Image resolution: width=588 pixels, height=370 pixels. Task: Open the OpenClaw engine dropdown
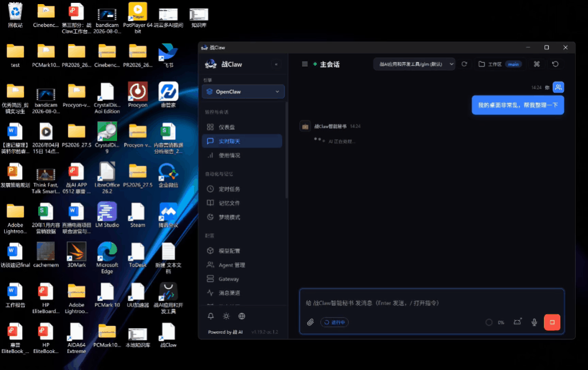243,92
